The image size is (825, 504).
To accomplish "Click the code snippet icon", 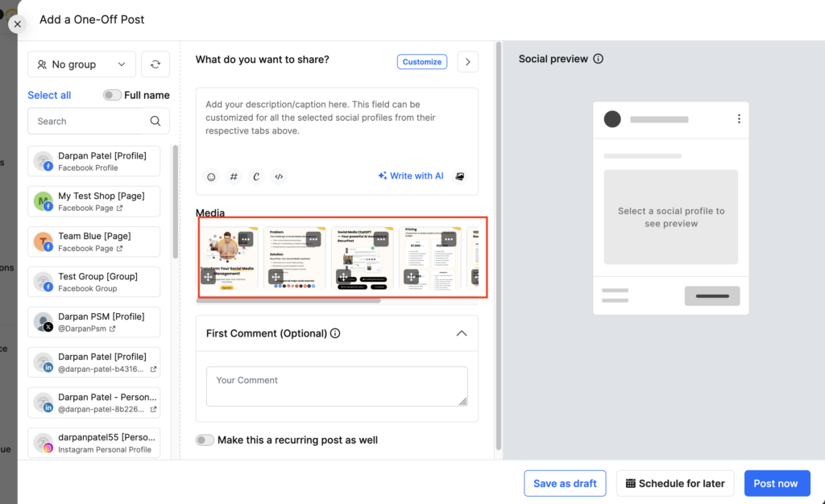I will point(279,176).
